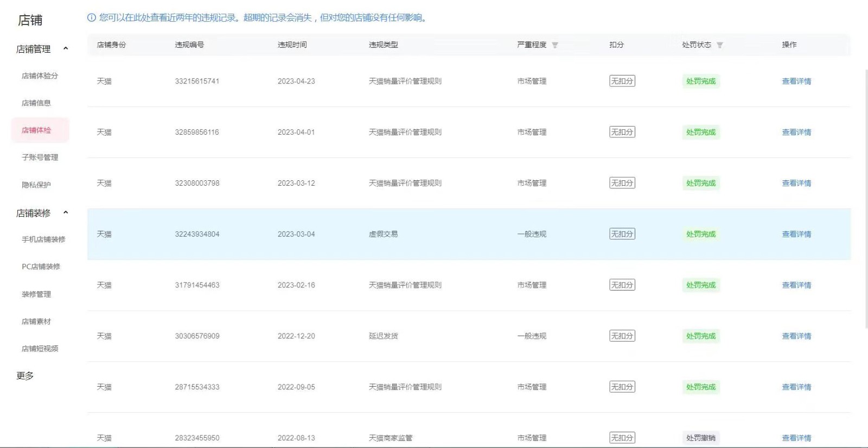
Task: Click the 操作 column header
Action: pos(789,45)
